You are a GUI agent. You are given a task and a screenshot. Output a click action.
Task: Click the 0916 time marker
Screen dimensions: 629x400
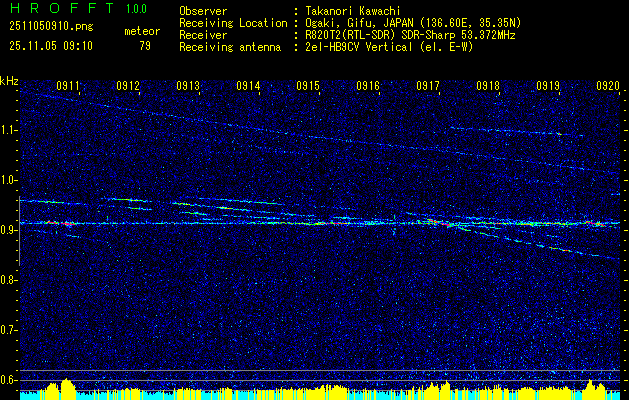pos(368,85)
